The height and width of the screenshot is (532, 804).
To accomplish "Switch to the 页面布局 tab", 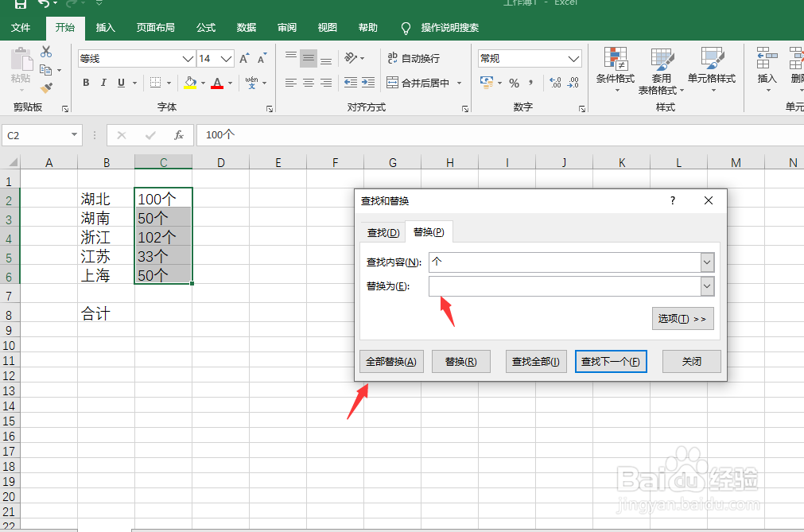I will [x=155, y=28].
